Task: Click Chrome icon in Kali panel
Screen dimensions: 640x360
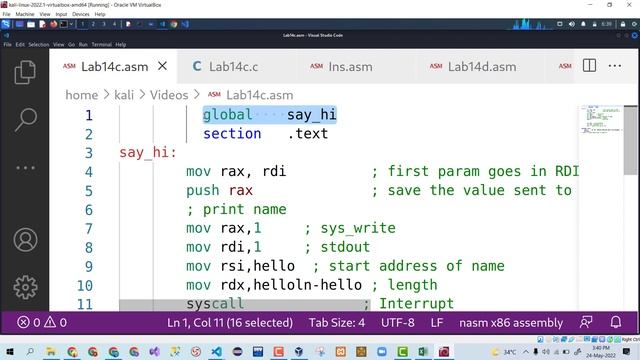Action: point(173,24)
